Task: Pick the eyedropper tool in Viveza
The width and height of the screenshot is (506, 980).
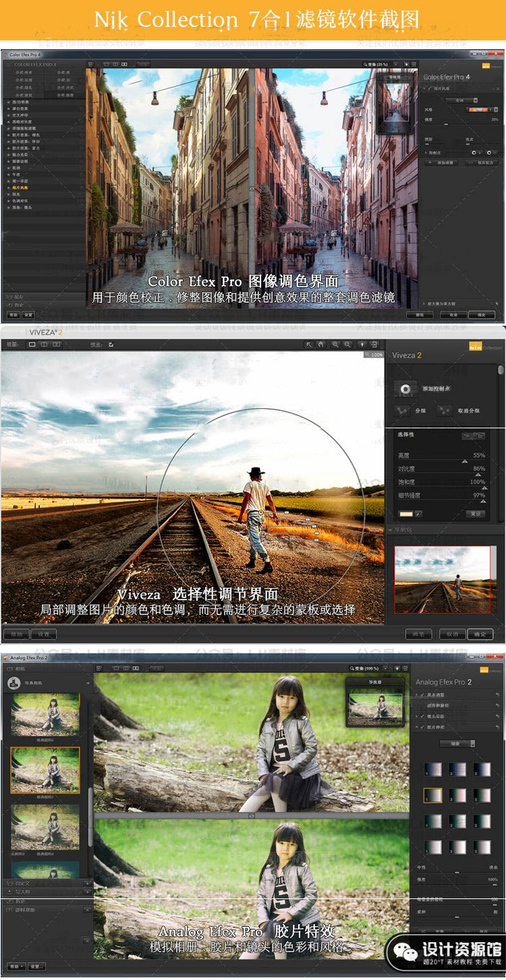Action: tap(418, 514)
